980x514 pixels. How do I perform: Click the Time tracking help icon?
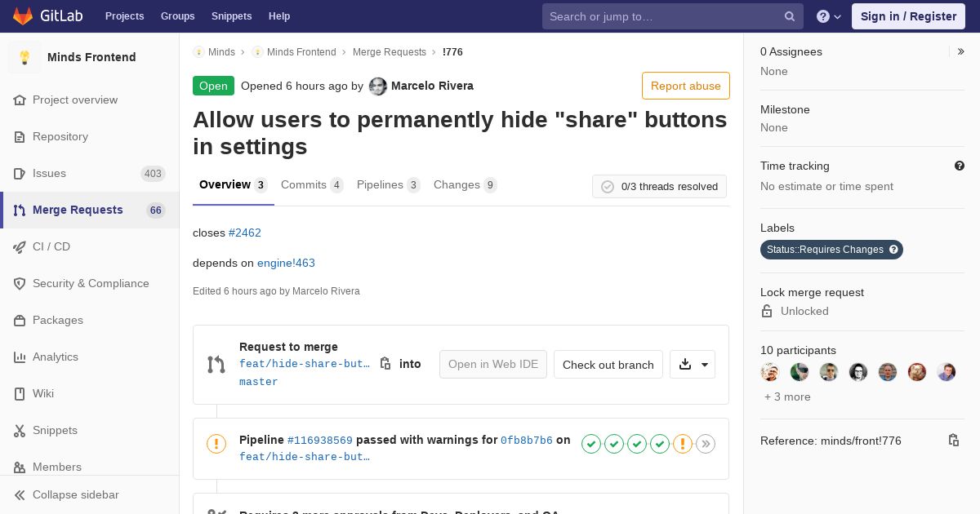960,166
